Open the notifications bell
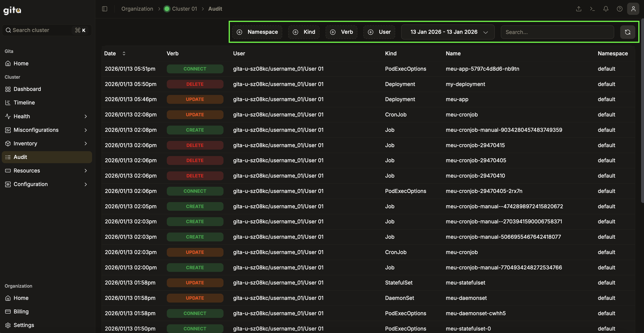 (606, 9)
